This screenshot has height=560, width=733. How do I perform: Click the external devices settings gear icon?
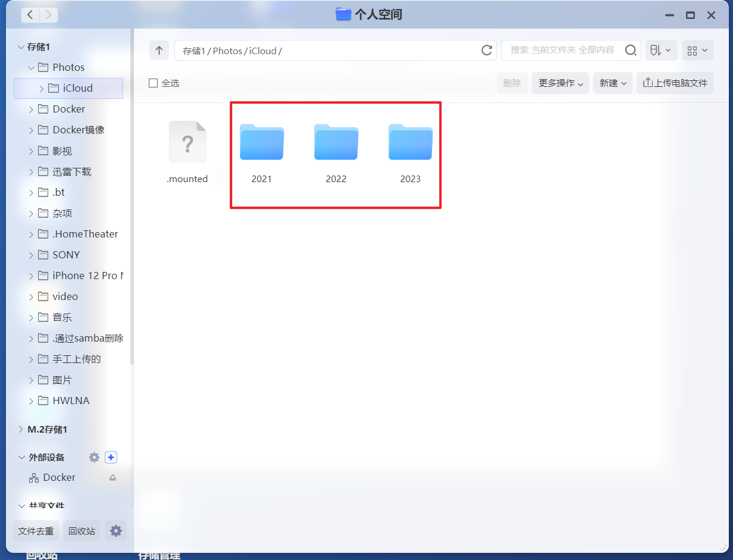[x=94, y=457]
